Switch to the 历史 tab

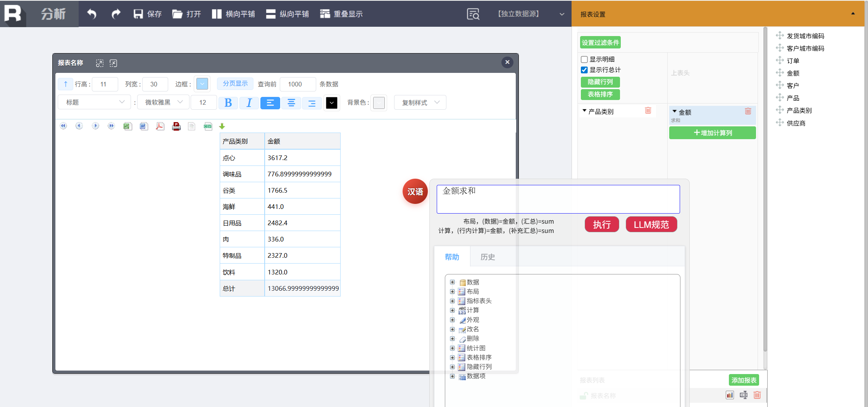pos(487,257)
